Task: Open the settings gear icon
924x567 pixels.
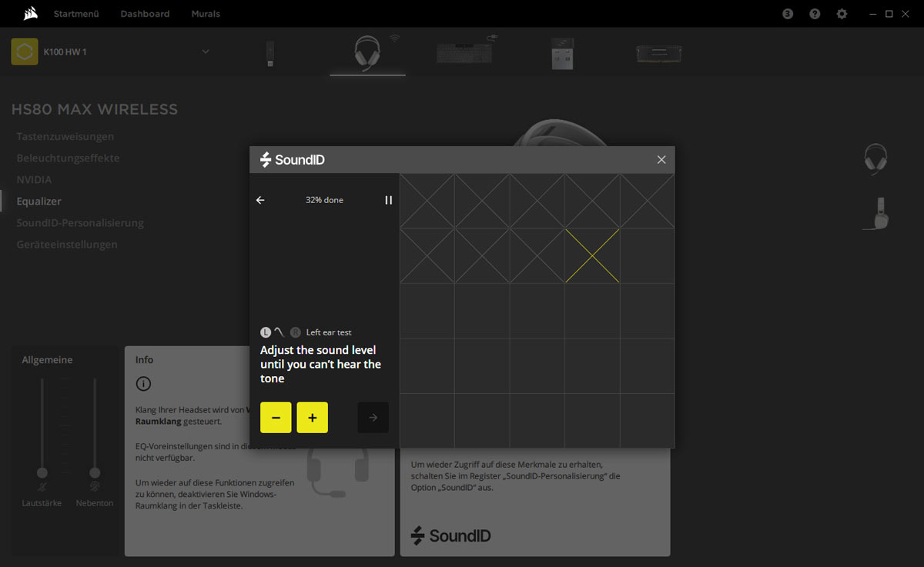Action: pos(842,14)
